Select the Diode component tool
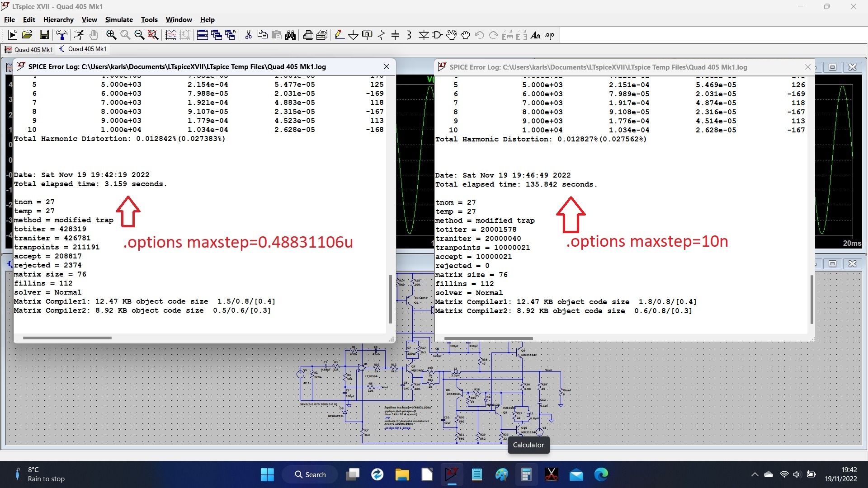Screen dimensions: 868x488 424,35
